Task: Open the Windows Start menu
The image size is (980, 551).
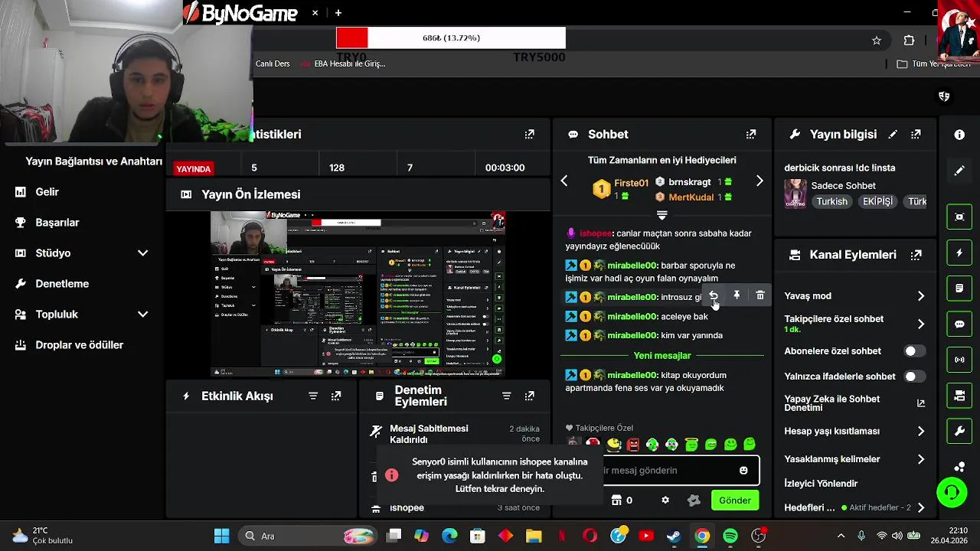Action: click(221, 536)
